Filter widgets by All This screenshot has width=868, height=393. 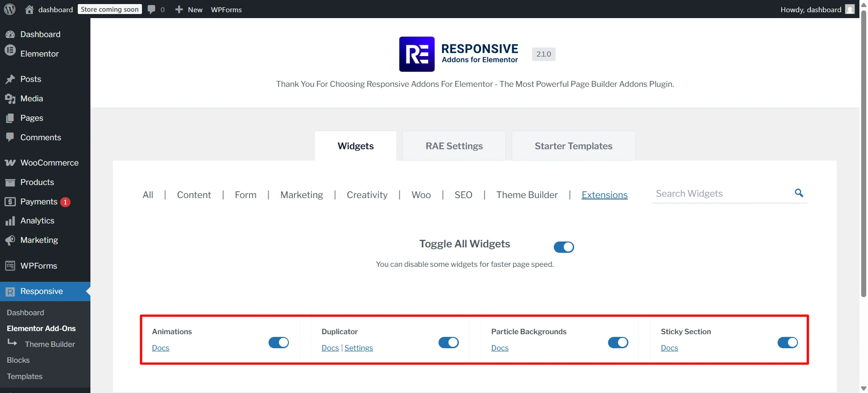(148, 195)
